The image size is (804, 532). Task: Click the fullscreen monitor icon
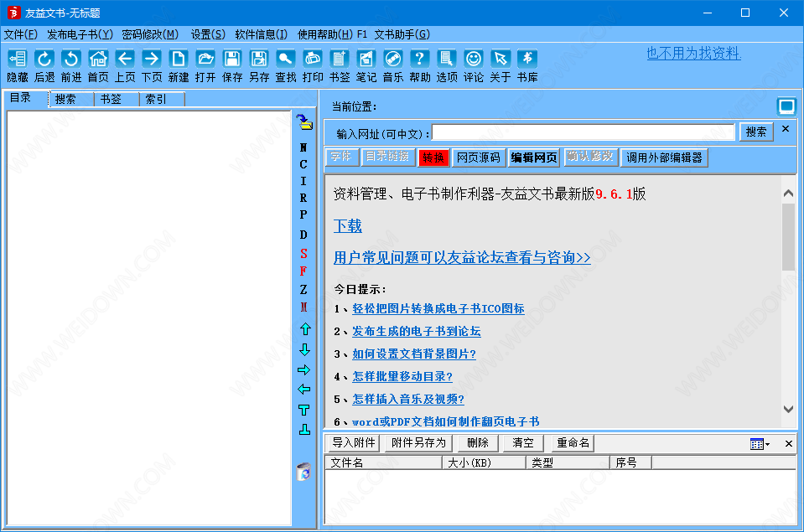(786, 106)
